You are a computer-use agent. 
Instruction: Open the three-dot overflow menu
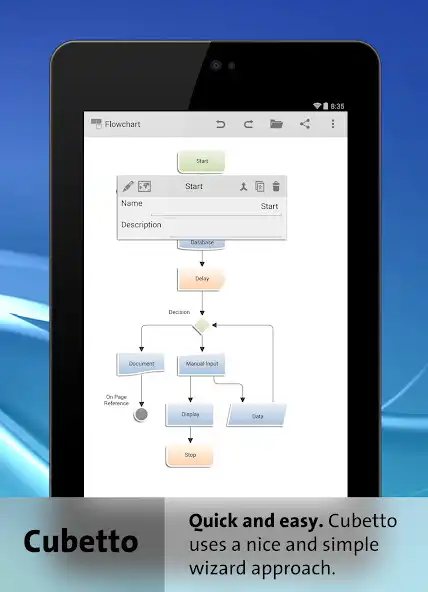tap(333, 124)
